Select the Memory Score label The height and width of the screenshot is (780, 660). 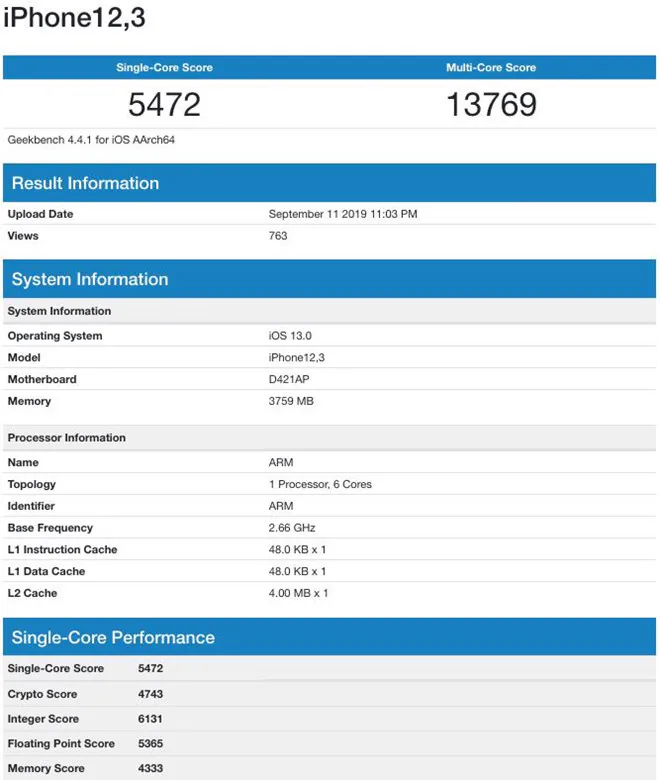pyautogui.click(x=46, y=769)
